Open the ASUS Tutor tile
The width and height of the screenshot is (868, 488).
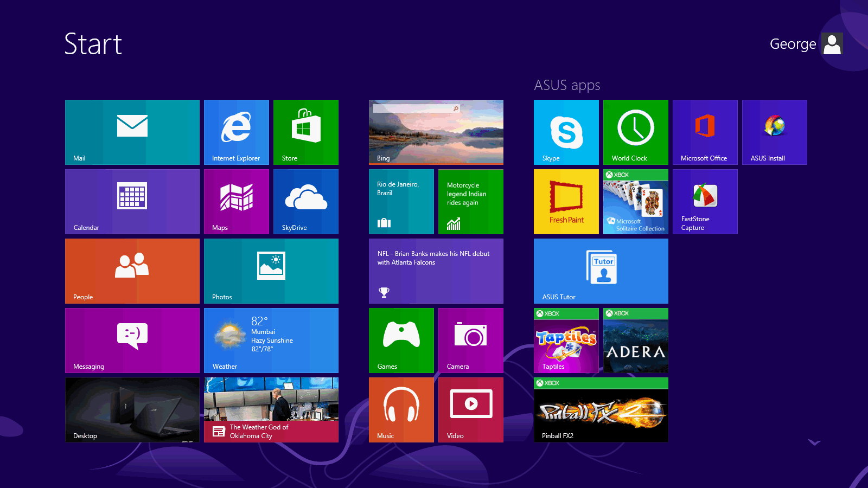(601, 271)
